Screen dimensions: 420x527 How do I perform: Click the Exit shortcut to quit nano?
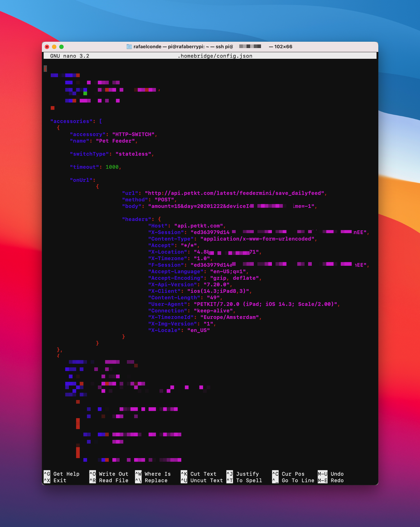[x=61, y=480]
